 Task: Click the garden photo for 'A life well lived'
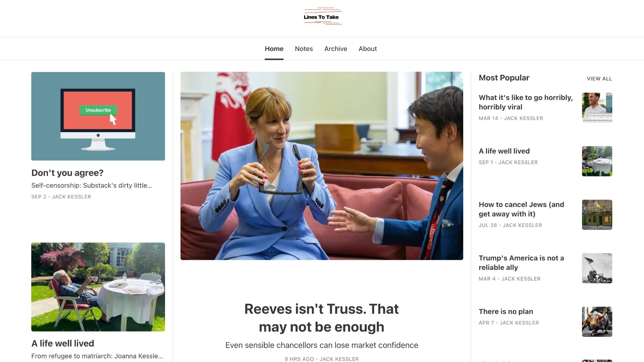tap(98, 287)
